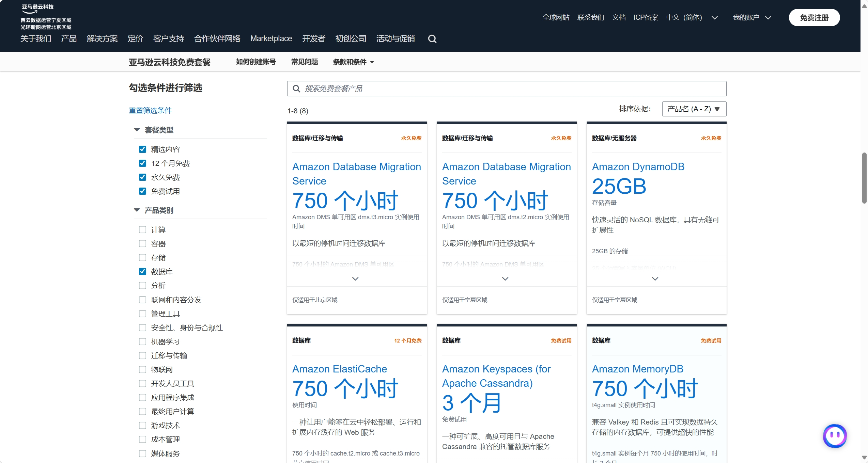Open the chat assistant bubble icon
This screenshot has width=868, height=463.
tap(834, 435)
